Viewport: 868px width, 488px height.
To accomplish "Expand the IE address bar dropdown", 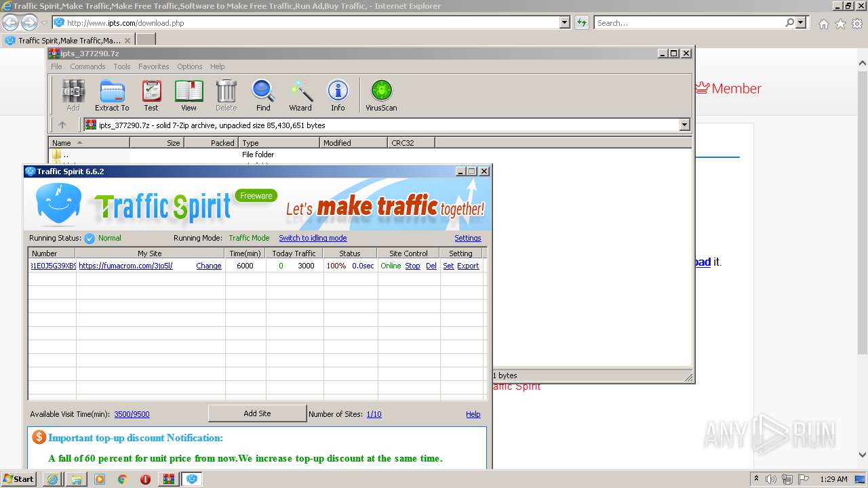I will (565, 23).
